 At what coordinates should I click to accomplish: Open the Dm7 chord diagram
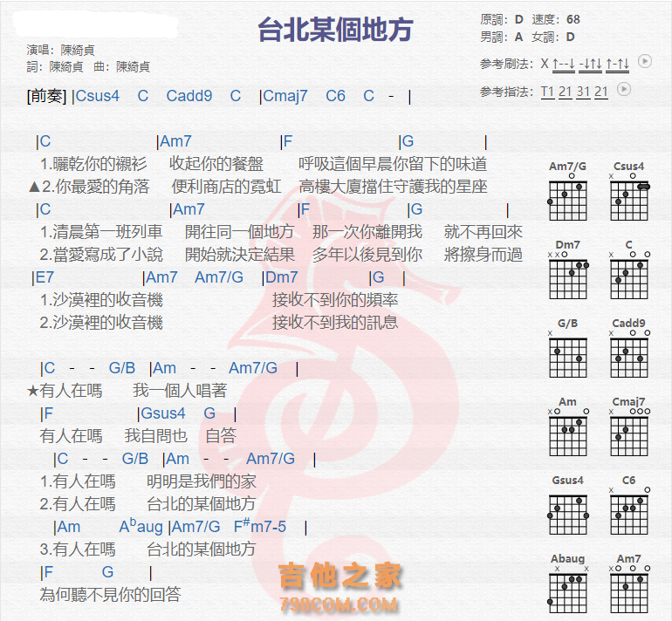point(567,270)
